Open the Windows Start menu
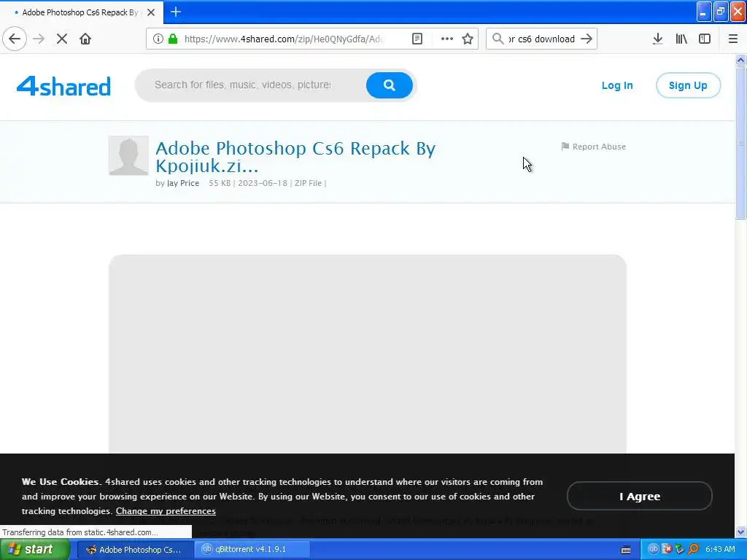747x560 pixels. (x=35, y=550)
